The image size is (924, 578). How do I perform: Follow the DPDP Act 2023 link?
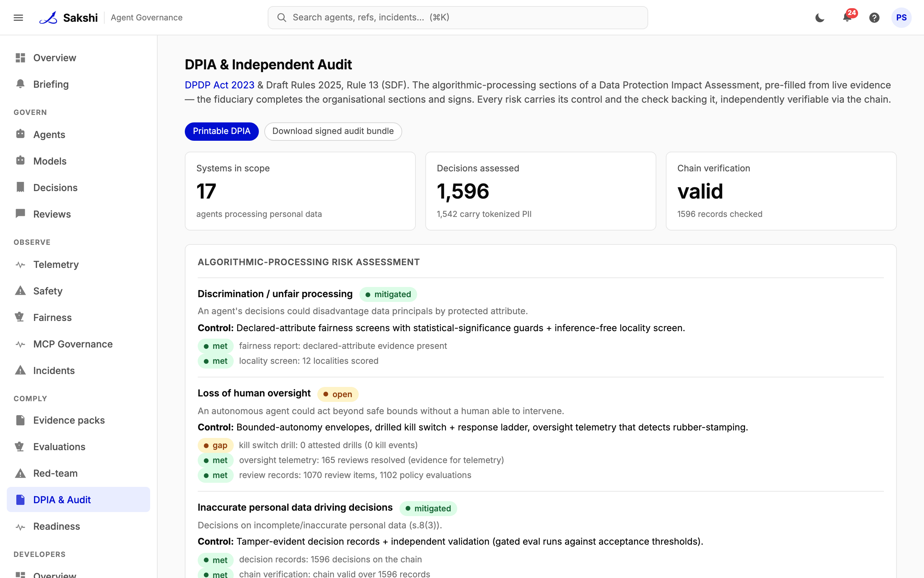point(219,85)
